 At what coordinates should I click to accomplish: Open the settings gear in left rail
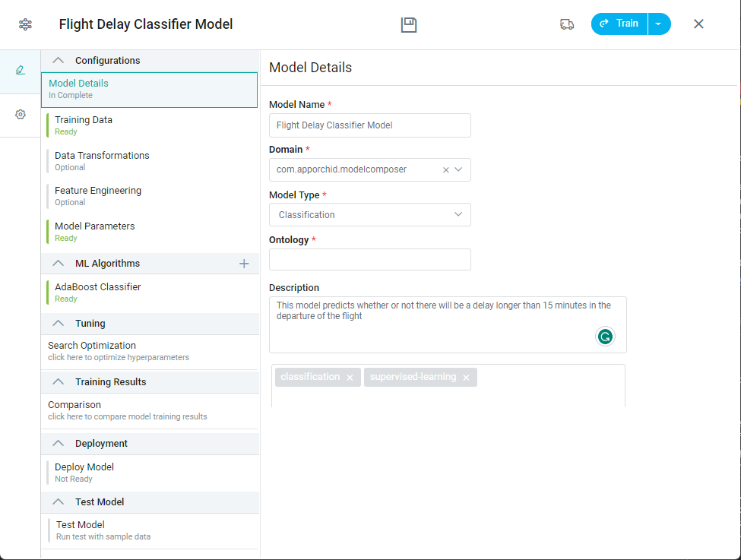click(21, 115)
